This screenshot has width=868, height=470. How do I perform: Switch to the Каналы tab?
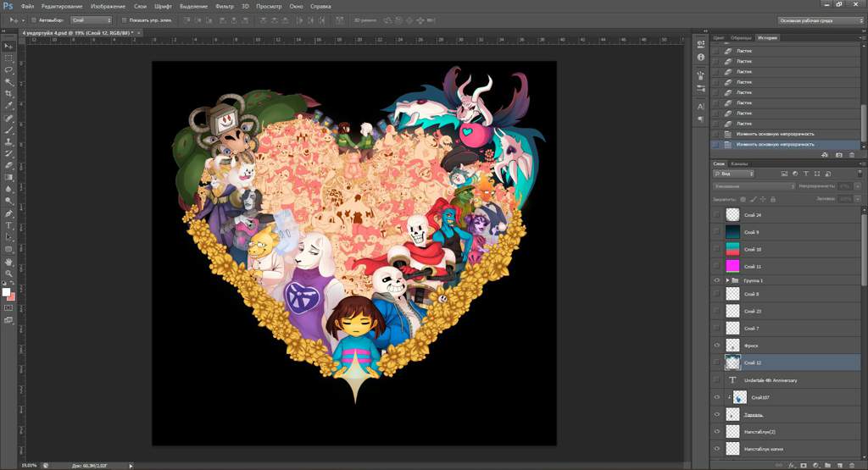pos(739,163)
